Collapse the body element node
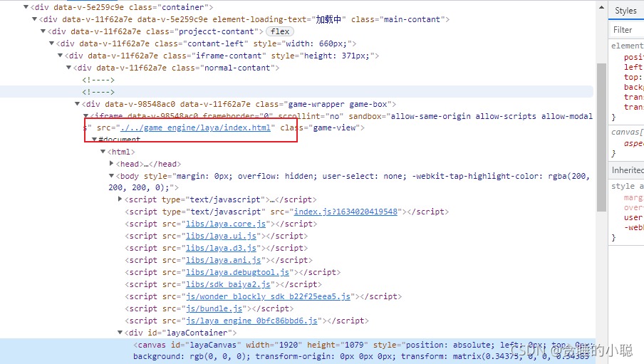Viewport: 644px width, 364px height. point(111,176)
